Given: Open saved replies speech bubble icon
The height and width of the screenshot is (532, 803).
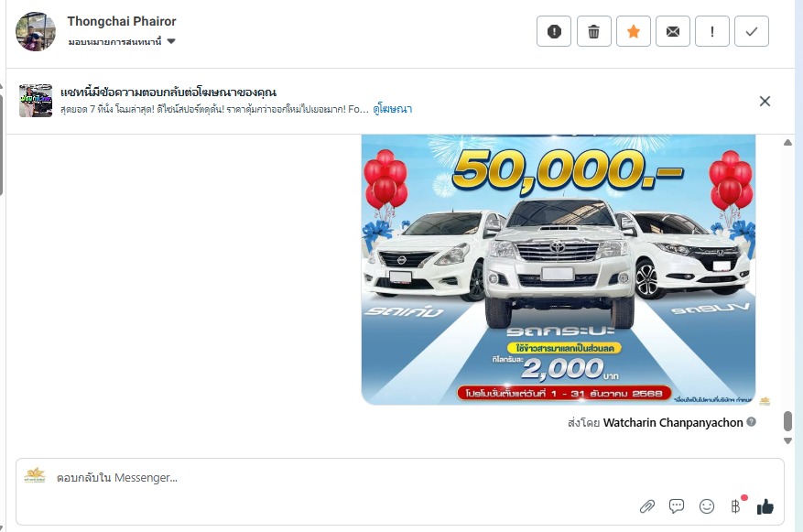Looking at the screenshot, I should pos(677,505).
